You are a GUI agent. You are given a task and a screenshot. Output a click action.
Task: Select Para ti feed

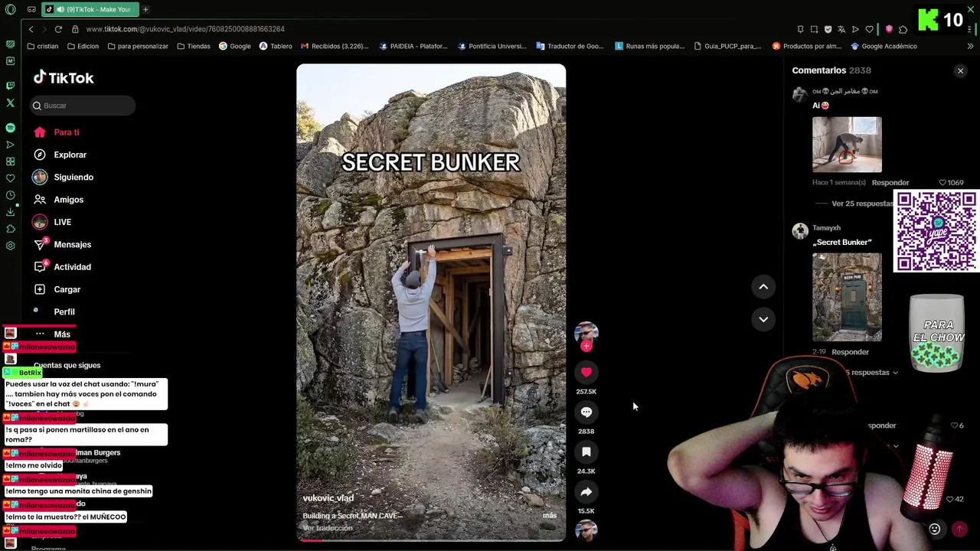(x=57, y=132)
